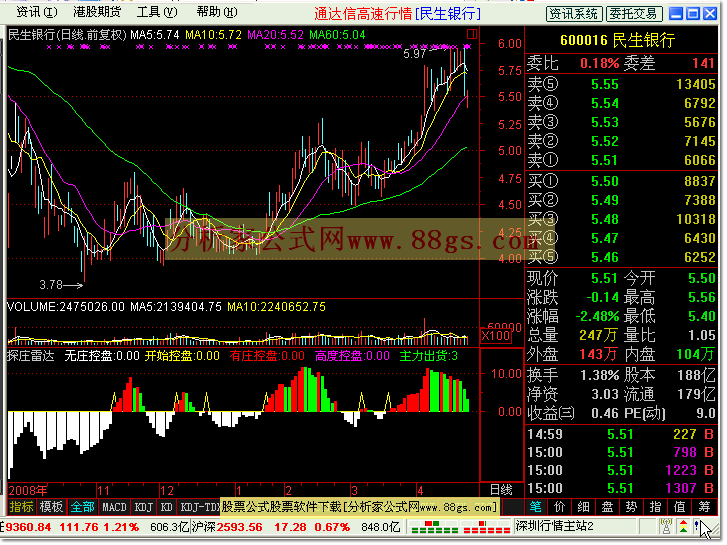Click the 2008年 timeline label
This screenshot has width=727, height=545.
28,490
